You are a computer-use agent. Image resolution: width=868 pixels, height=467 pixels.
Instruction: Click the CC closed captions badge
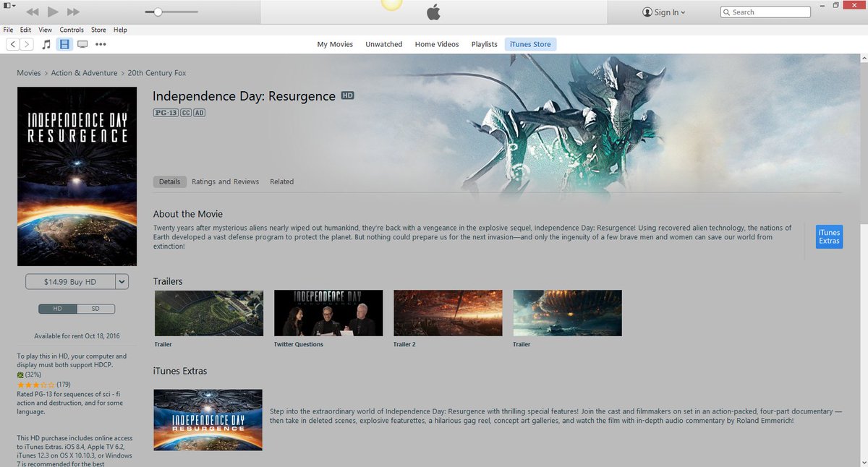click(185, 113)
